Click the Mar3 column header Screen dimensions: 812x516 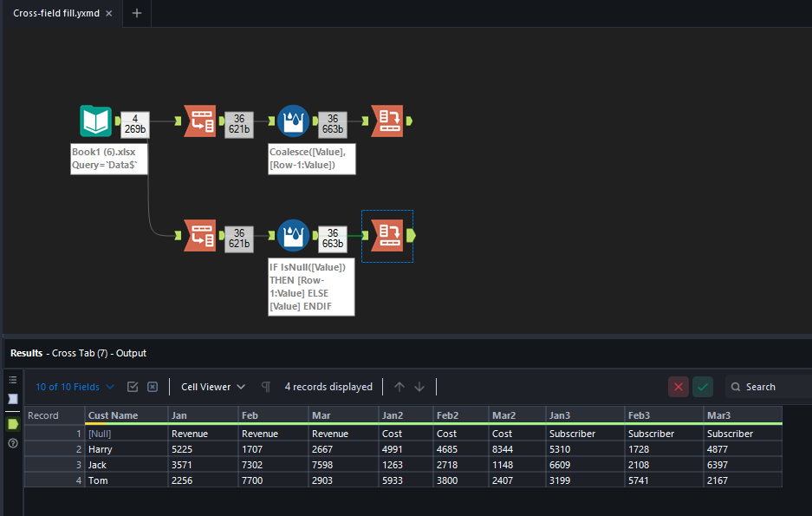tap(743, 415)
